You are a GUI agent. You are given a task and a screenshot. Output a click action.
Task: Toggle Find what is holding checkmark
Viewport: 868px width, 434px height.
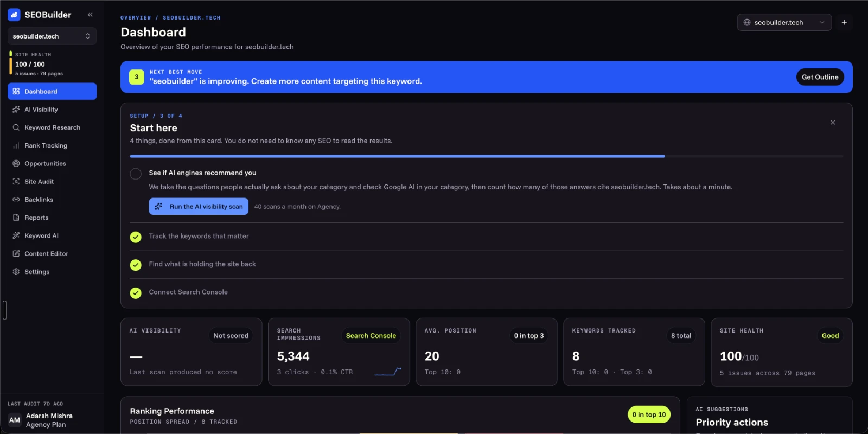point(136,265)
